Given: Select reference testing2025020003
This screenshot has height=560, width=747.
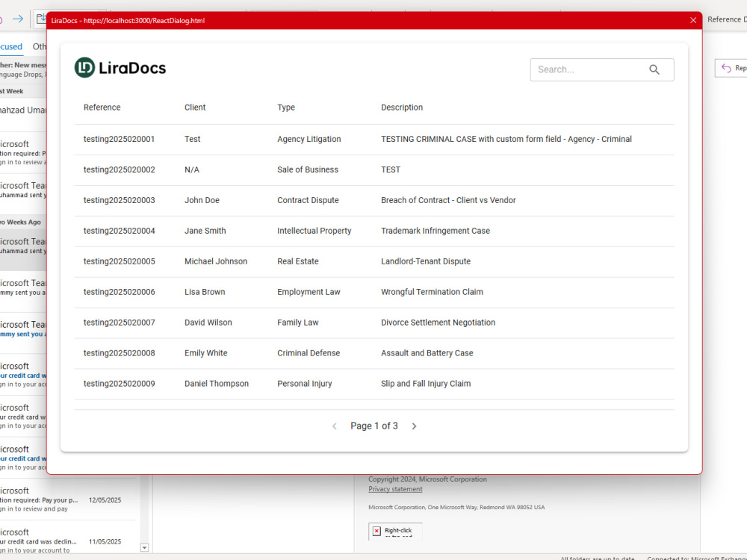Looking at the screenshot, I should [x=119, y=200].
